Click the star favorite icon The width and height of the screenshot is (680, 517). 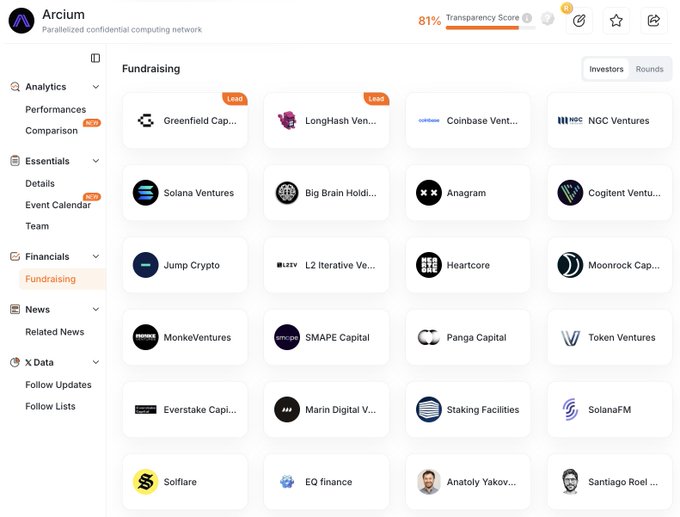(616, 20)
